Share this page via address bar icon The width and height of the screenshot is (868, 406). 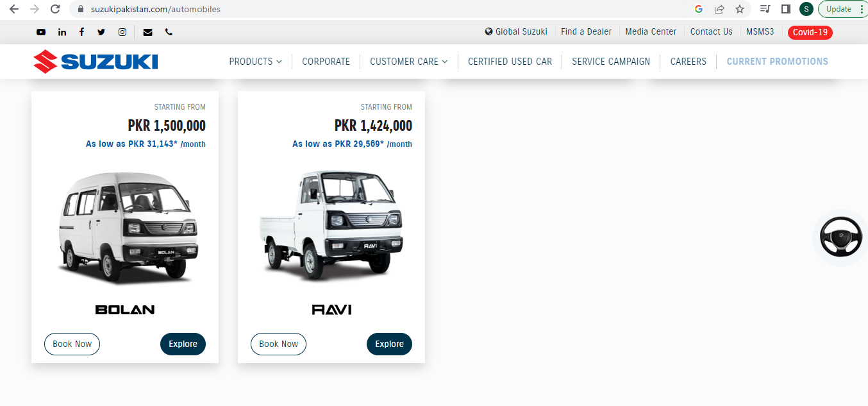coord(719,9)
